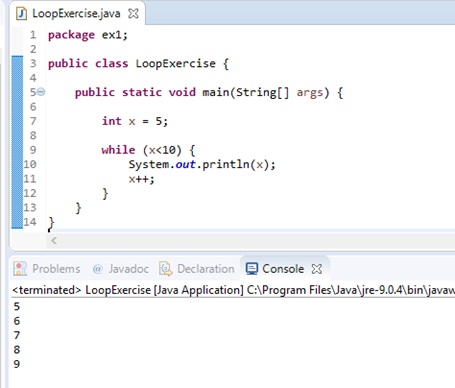Click the 'package' keyword on line 1
The image size is (455, 388).
(71, 35)
